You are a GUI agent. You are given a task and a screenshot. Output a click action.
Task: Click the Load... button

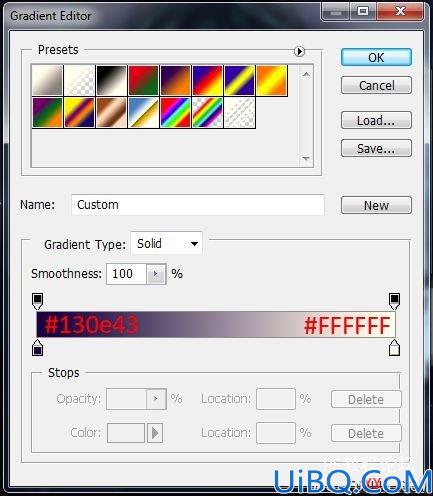click(376, 120)
